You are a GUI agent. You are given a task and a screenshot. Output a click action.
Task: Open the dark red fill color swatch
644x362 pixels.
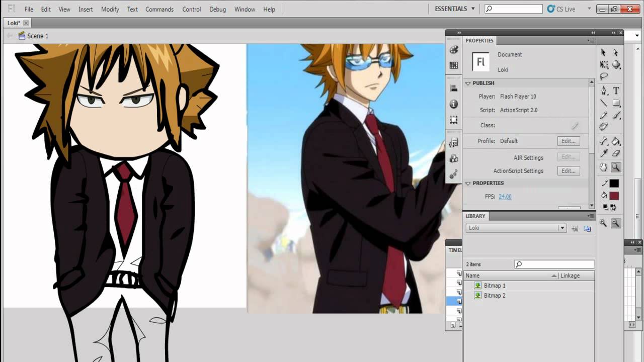(x=614, y=196)
